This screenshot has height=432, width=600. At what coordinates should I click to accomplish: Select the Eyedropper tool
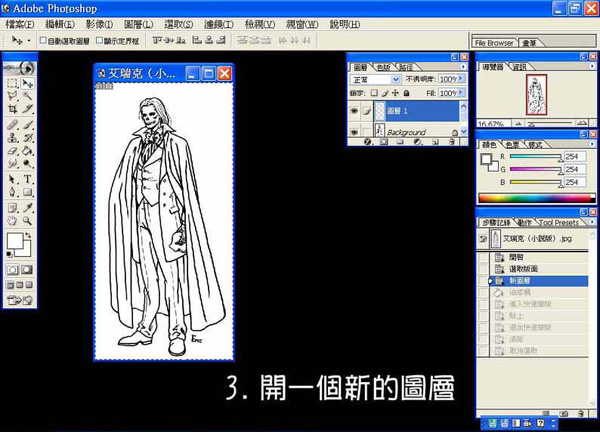coord(27,208)
